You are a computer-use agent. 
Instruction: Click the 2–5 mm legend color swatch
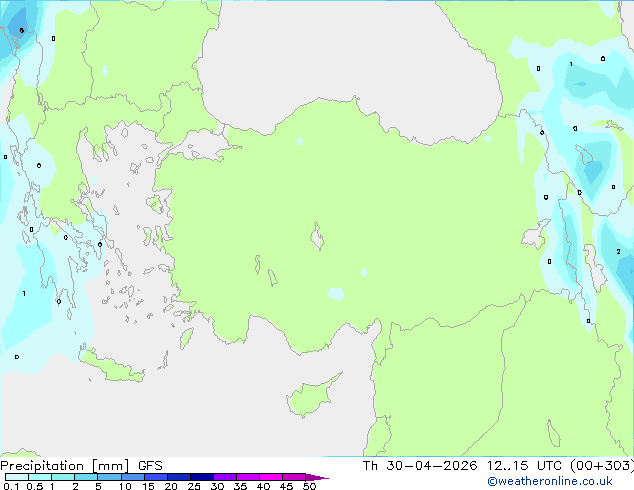click(x=86, y=477)
